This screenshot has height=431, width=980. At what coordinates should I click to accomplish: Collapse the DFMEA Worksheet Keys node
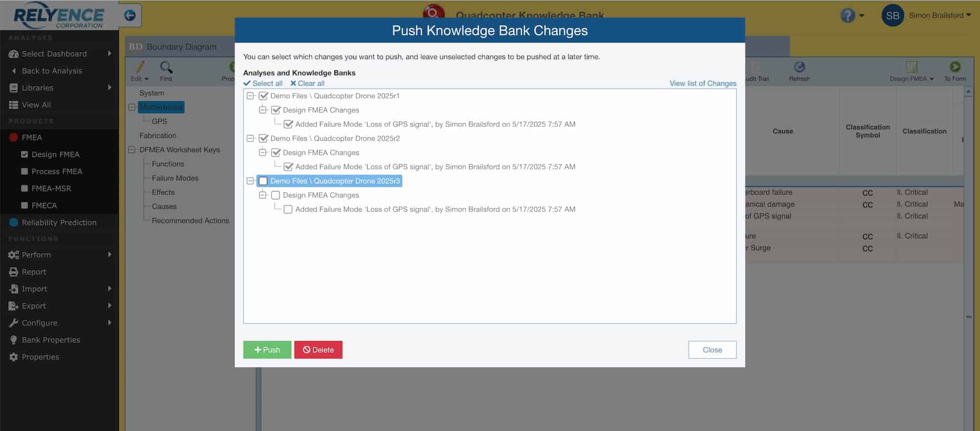[x=132, y=150]
